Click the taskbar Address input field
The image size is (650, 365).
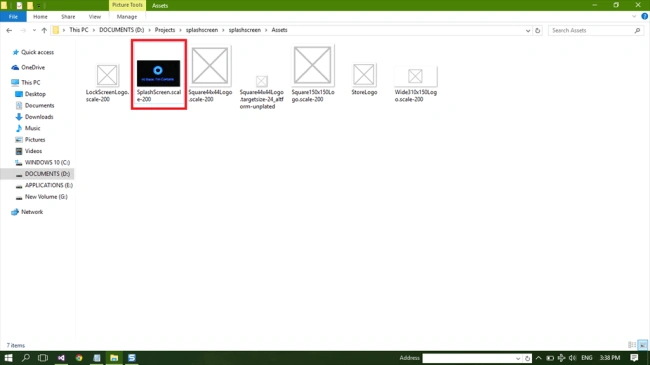[468, 358]
